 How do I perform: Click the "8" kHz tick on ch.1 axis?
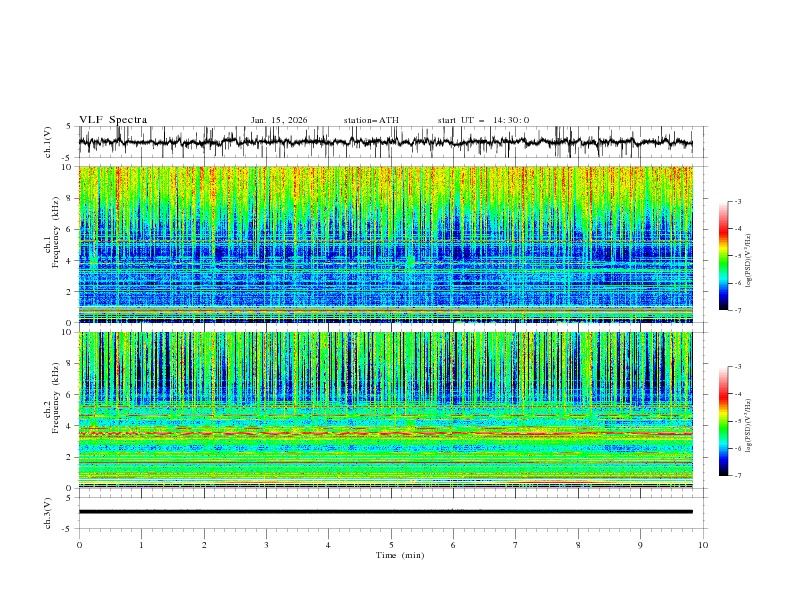pos(70,198)
